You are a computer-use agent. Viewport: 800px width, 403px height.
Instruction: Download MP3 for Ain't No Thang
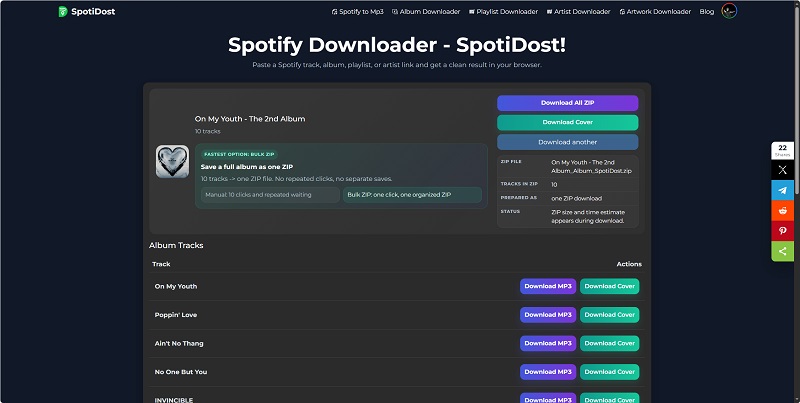548,343
